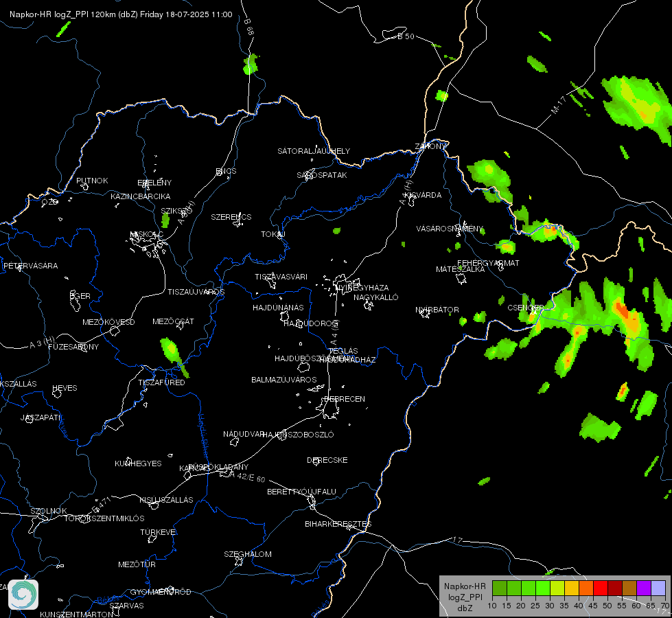
Task: Click the MATESZALKA town label
Action: coord(461,269)
